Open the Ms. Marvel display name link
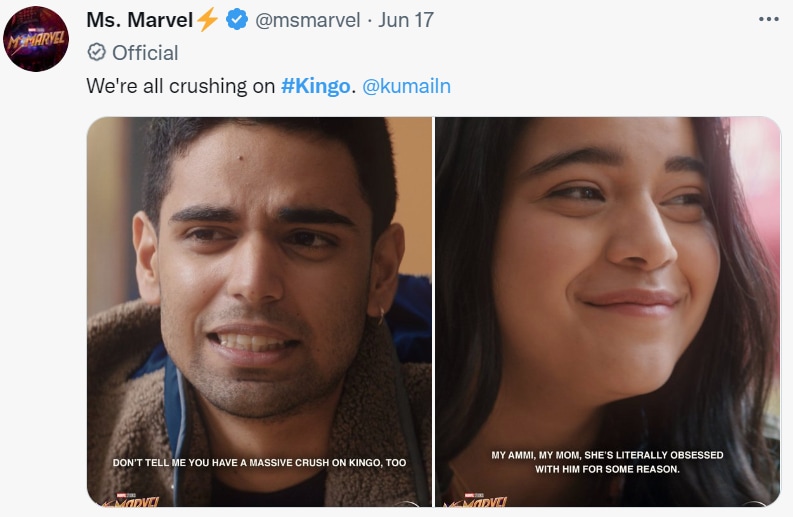Viewport: 793px width, 517px height. 140,19
